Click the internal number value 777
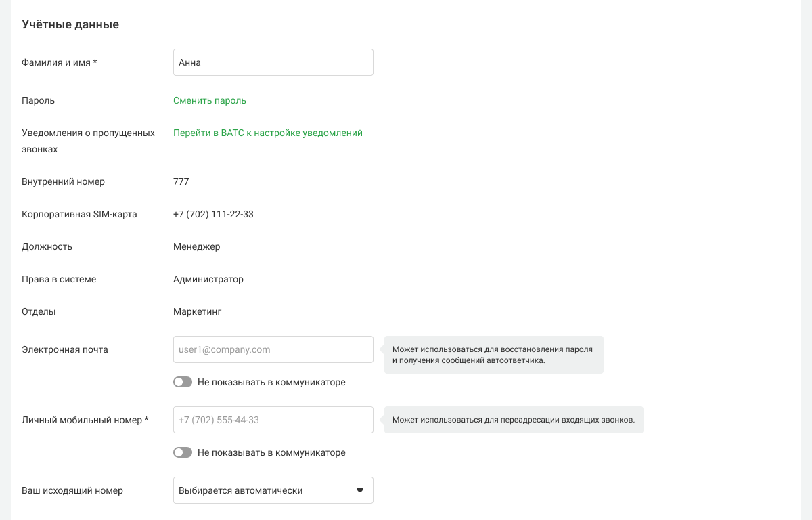Screen dimensions: 812x520 (181, 181)
